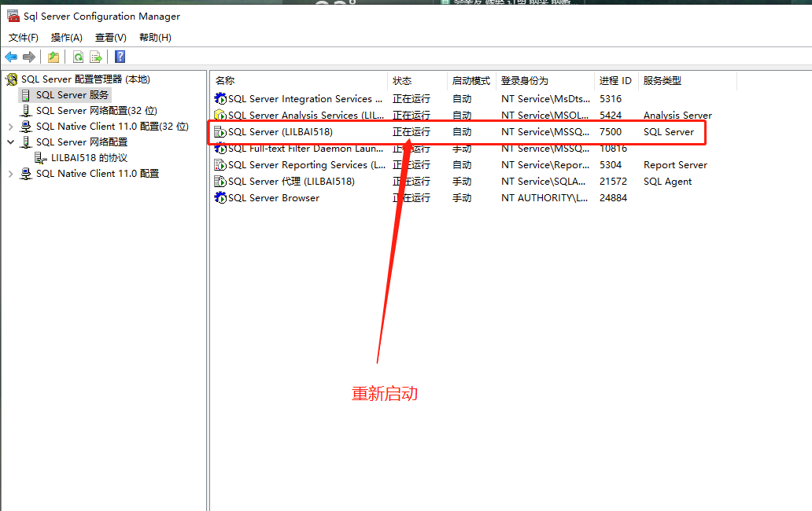The image size is (812, 511).
Task: Click NT Service\MsDts... login cell
Action: tap(545, 98)
